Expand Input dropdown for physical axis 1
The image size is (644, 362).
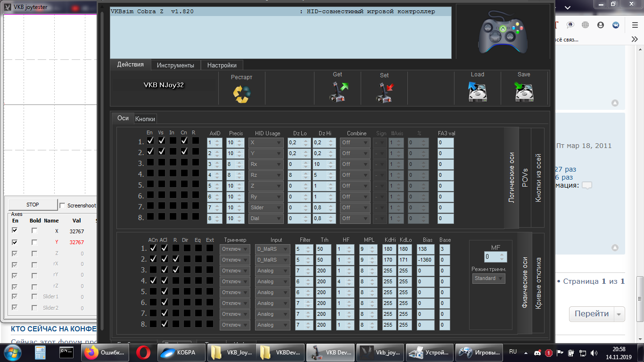[272, 249]
